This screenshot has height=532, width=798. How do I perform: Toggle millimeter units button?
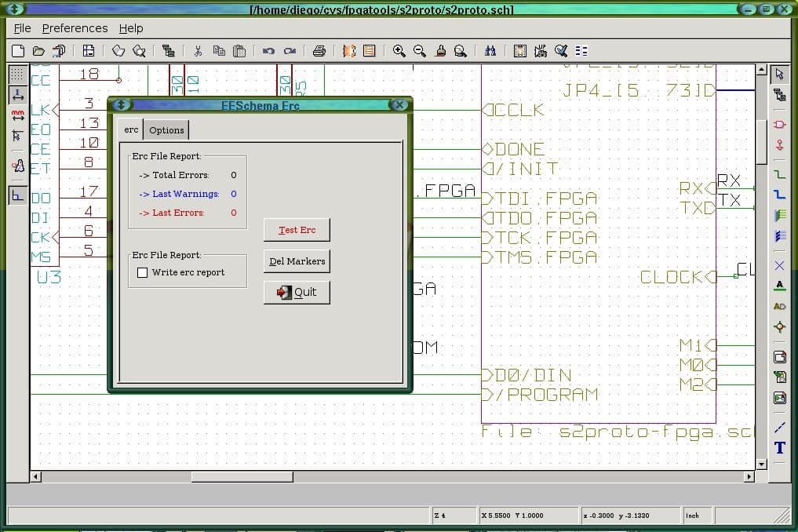coord(17,115)
